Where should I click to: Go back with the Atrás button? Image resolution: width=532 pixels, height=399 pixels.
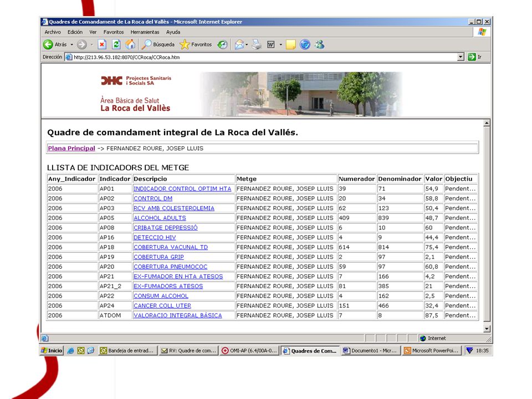pos(55,44)
